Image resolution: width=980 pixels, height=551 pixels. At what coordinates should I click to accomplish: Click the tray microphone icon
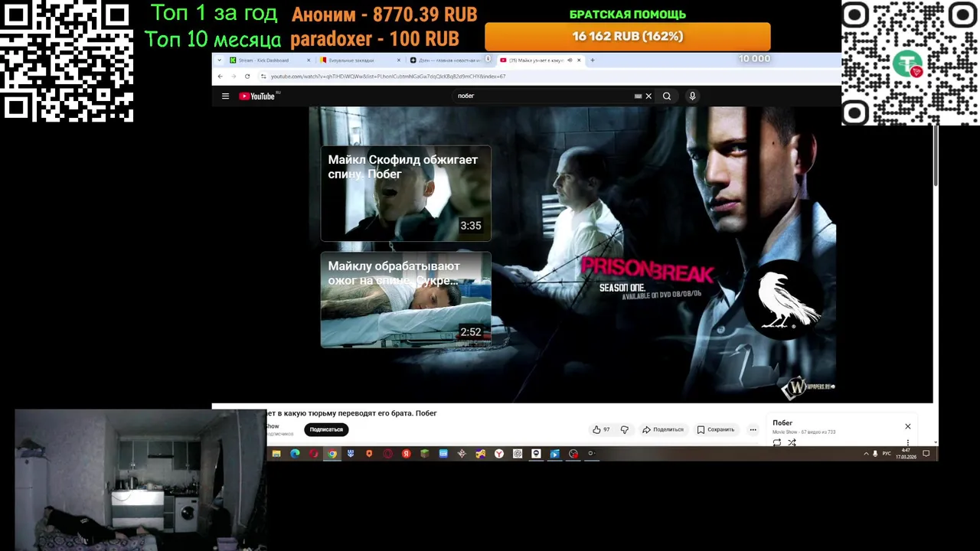point(875,454)
